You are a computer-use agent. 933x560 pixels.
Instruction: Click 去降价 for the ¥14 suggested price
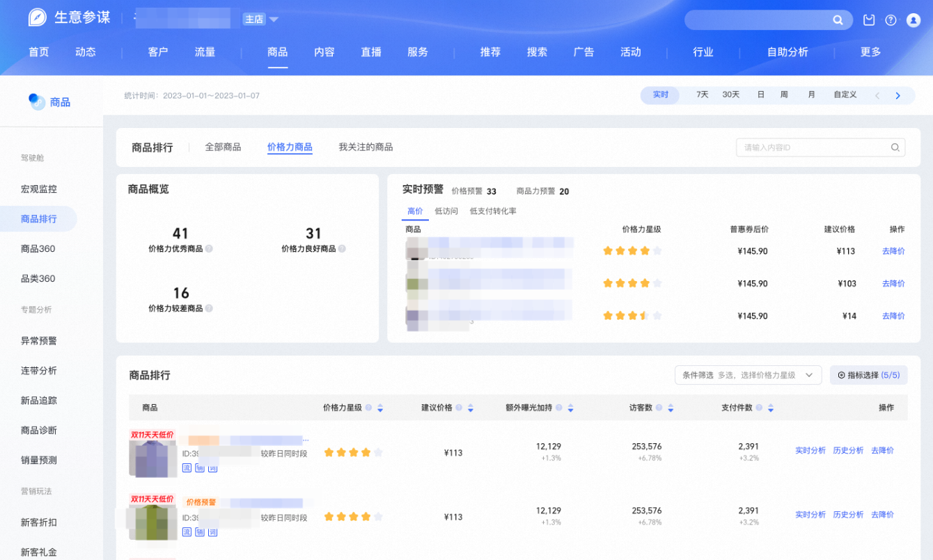tap(893, 316)
